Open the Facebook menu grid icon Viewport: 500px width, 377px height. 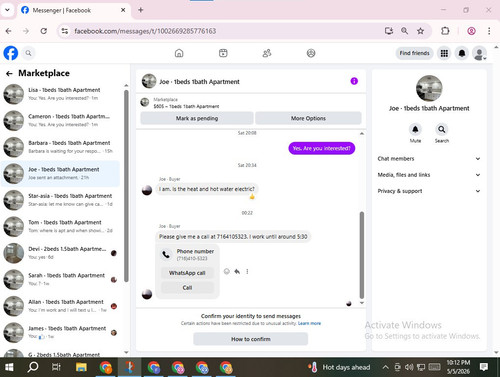[444, 53]
